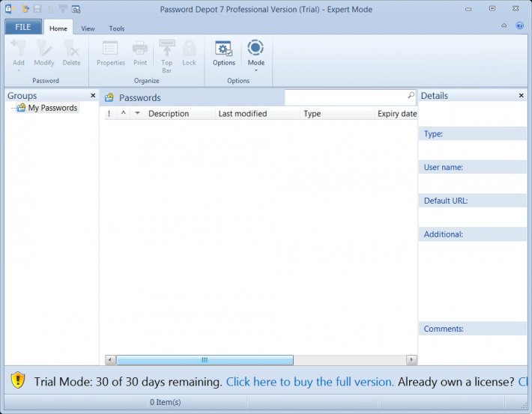Click the large Lock button in ribbon
The width and height of the screenshot is (532, 414).
[189, 53]
